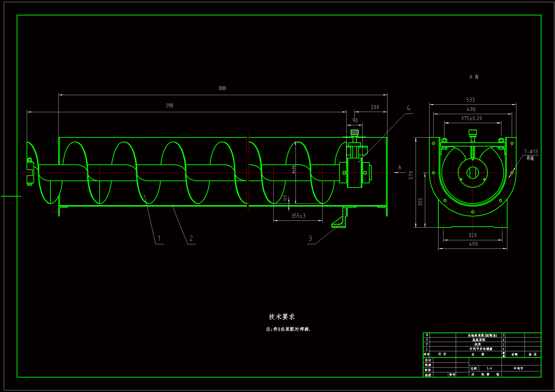Click part callout number 2

click(191, 238)
